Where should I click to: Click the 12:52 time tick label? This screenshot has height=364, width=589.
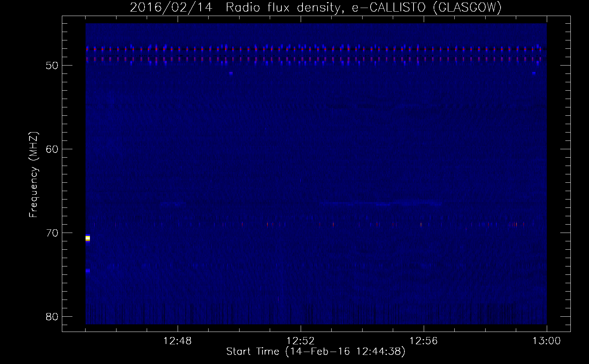pyautogui.click(x=301, y=341)
